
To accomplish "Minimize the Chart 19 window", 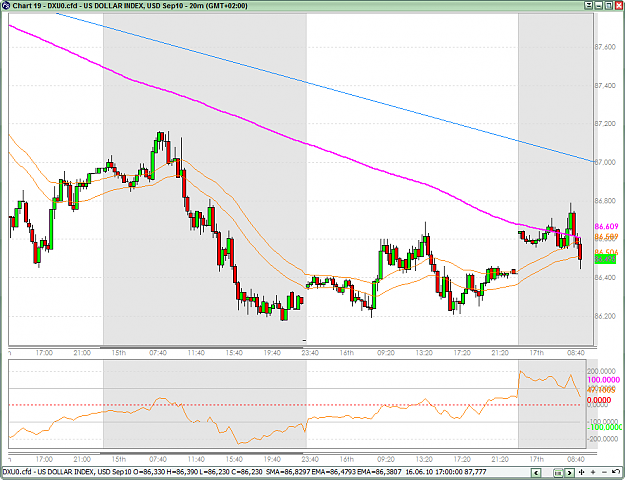I will 598,6.
